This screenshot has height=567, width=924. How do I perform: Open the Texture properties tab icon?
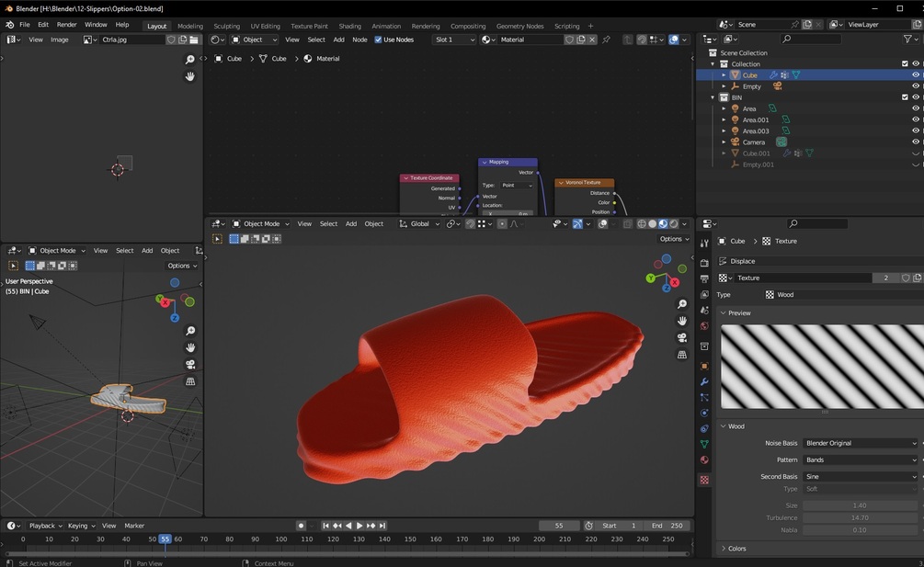click(x=704, y=480)
